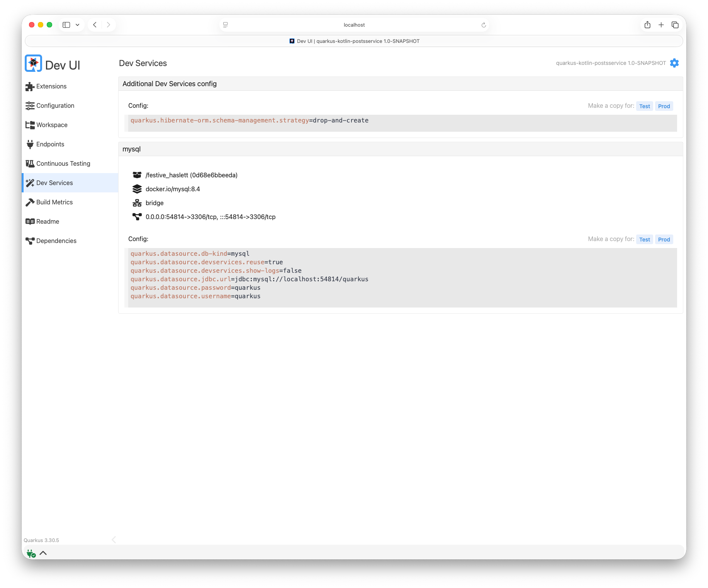This screenshot has height=588, width=708.
Task: Show the tab overview
Action: point(675,25)
